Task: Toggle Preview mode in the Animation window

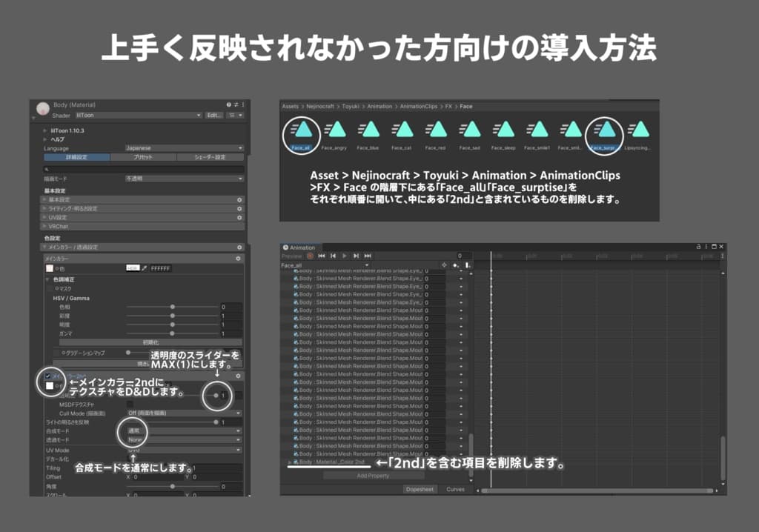Action: [x=293, y=255]
